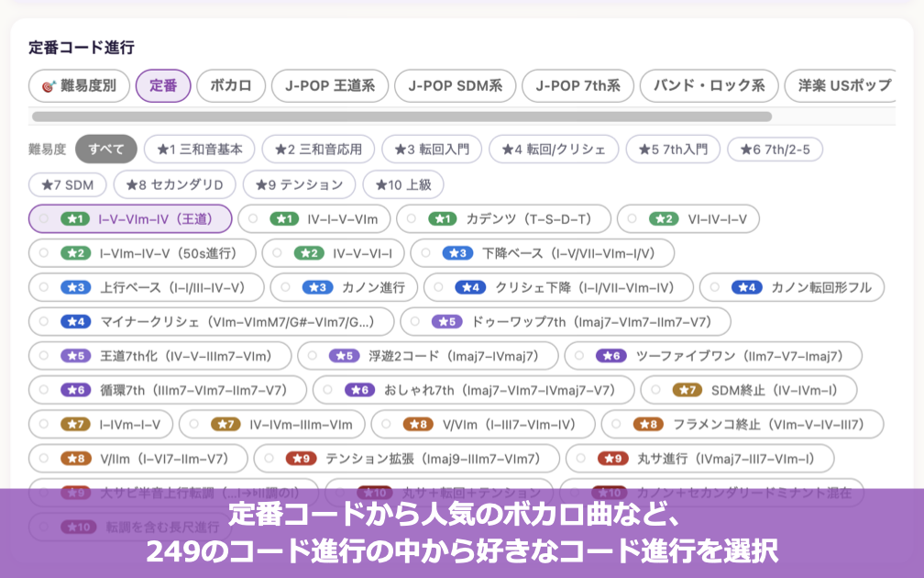Screen dimensions: 924x578
Task: Choose カノン転回形フル progression
Action: point(792,287)
